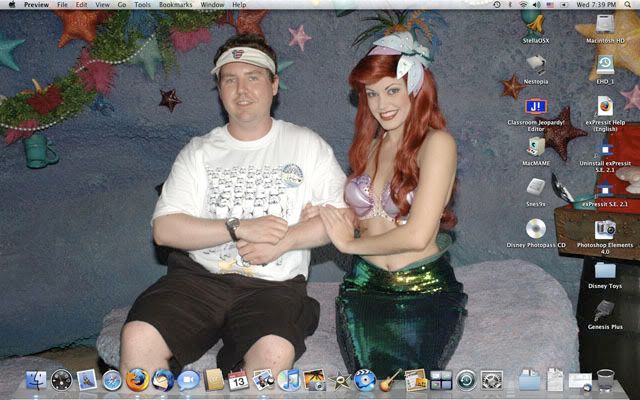Launch iChat from the Dock
Viewport: 640px width, 400px height.
coord(188,380)
